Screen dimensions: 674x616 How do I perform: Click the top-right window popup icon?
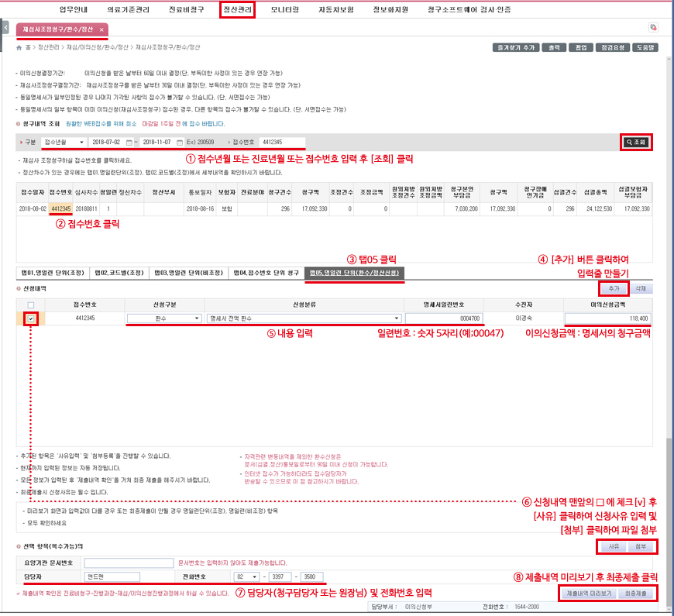[x=653, y=28]
